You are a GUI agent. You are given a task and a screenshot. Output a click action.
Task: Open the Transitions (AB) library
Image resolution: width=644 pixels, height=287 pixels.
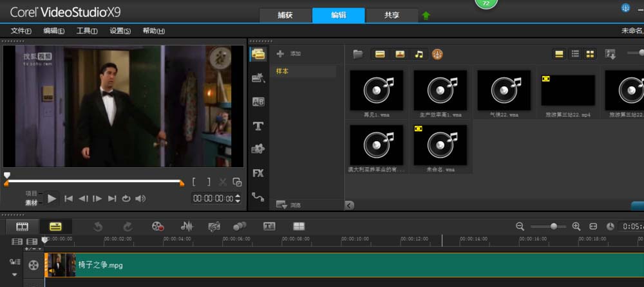coord(258,102)
